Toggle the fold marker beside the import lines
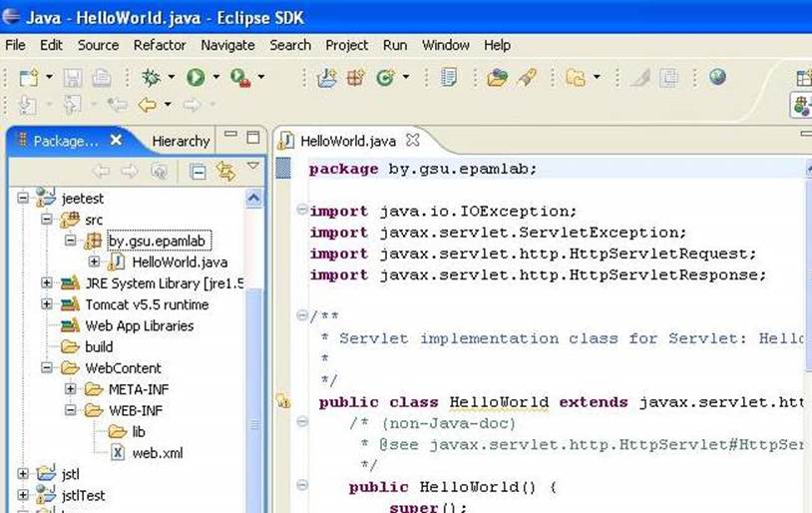The height and width of the screenshot is (513, 812). pos(302,210)
